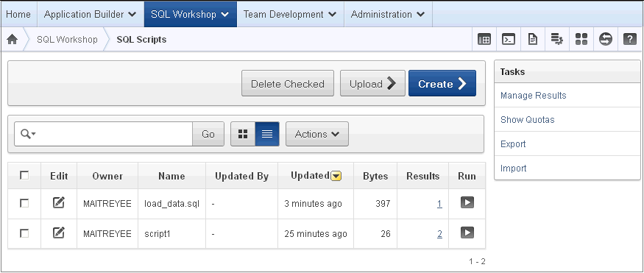Switch to report list view
Viewport: 644px width, 273px height.
coord(267,134)
